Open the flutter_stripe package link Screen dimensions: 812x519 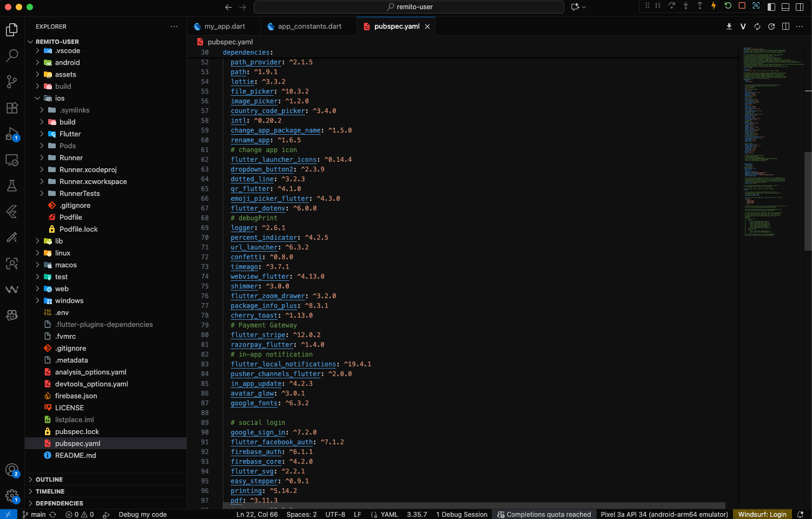point(258,335)
